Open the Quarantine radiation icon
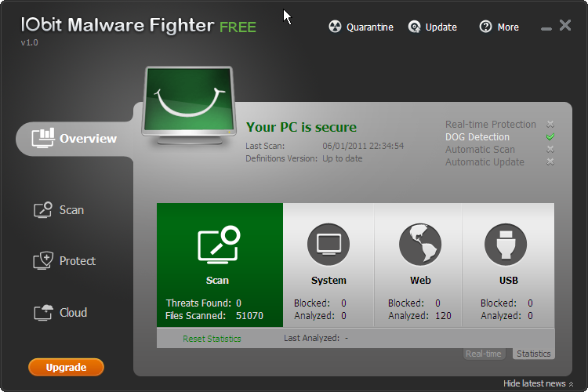Image resolution: width=588 pixels, height=392 pixels. click(x=335, y=27)
